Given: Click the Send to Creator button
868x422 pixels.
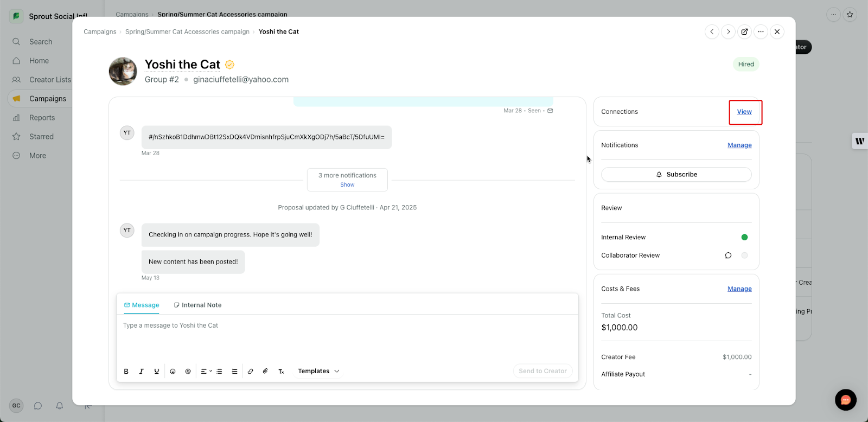Looking at the screenshot, I should point(542,371).
